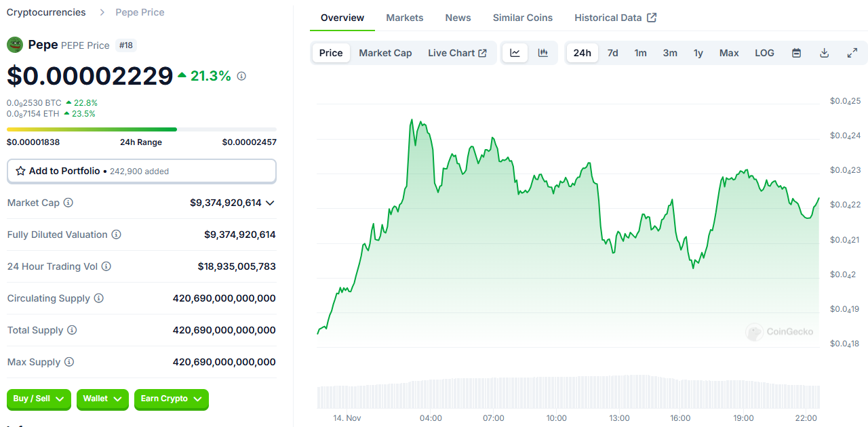Viewport: 868px width, 427px height.
Task: Click the 14. Nov axis label
Action: (347, 418)
